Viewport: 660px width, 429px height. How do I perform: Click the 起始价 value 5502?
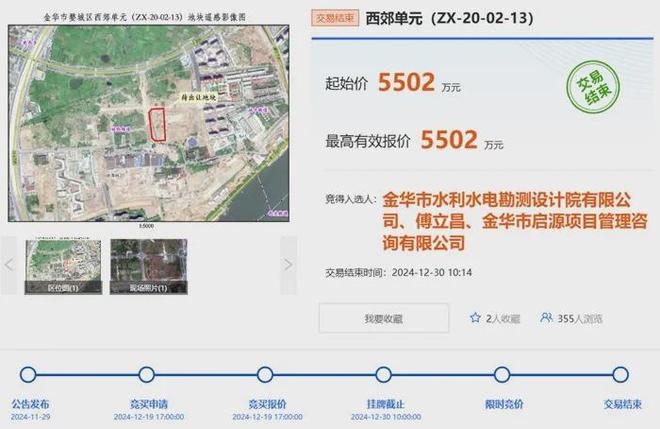click(406, 82)
